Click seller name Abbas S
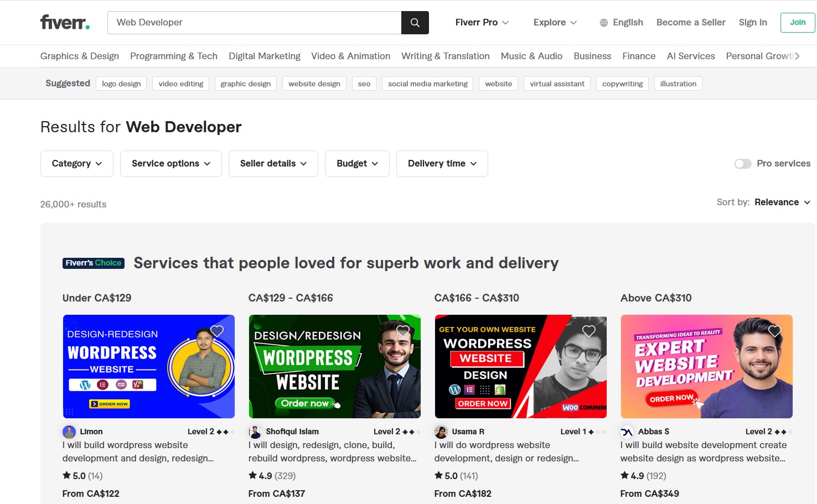817x504 pixels. (654, 432)
